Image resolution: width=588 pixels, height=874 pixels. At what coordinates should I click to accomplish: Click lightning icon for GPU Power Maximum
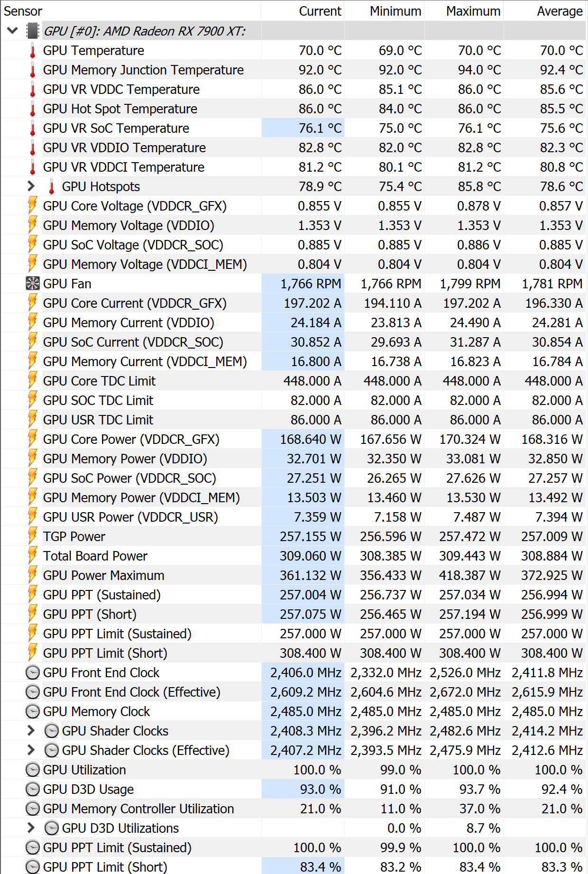pos(32,575)
